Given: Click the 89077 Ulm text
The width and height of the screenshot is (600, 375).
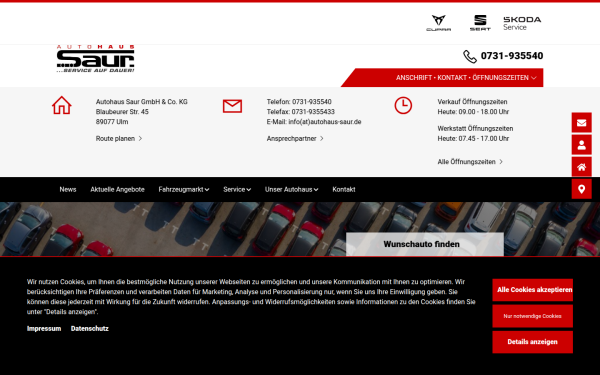Looking at the screenshot, I should [112, 122].
